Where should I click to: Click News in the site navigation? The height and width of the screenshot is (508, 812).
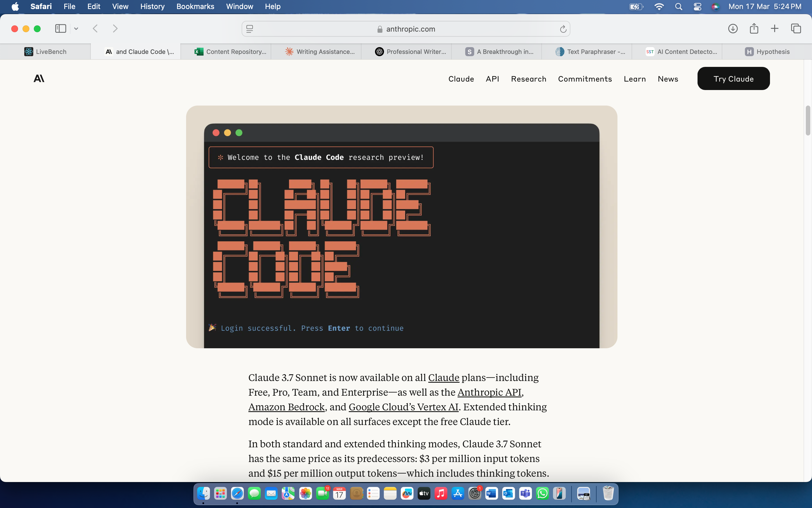(668, 79)
